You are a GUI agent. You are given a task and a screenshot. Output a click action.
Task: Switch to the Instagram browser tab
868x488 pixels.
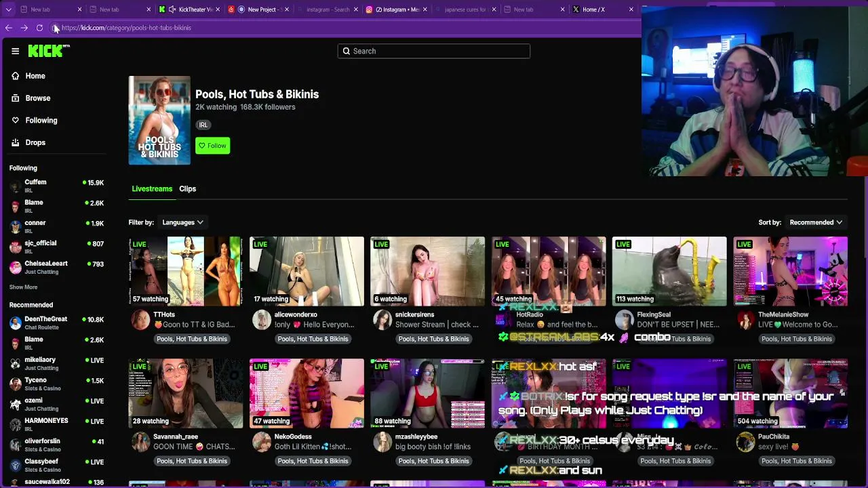point(397,9)
